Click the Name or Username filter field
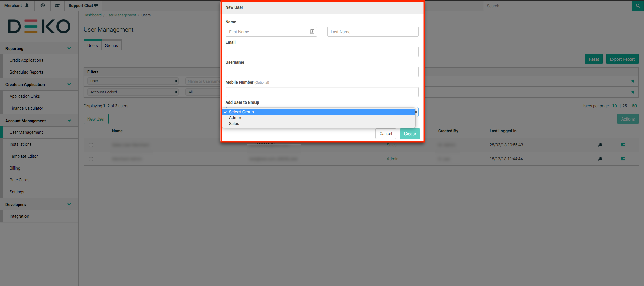The image size is (644, 286). tap(203, 81)
